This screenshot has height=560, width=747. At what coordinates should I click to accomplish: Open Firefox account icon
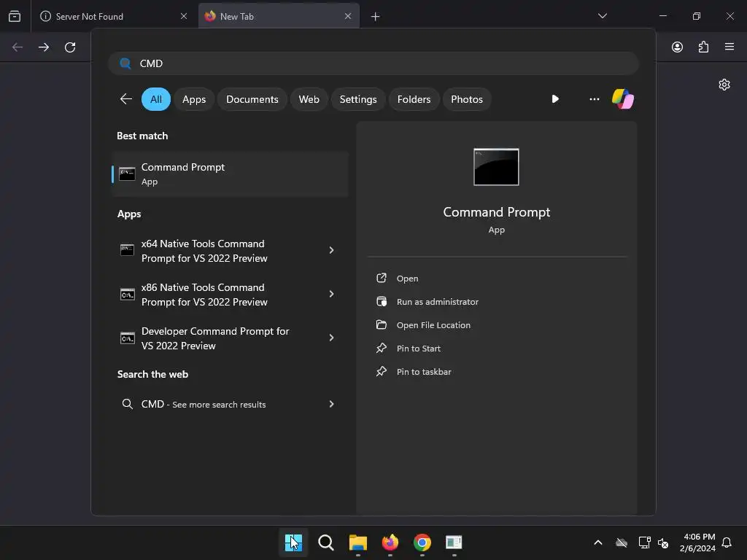677,47
